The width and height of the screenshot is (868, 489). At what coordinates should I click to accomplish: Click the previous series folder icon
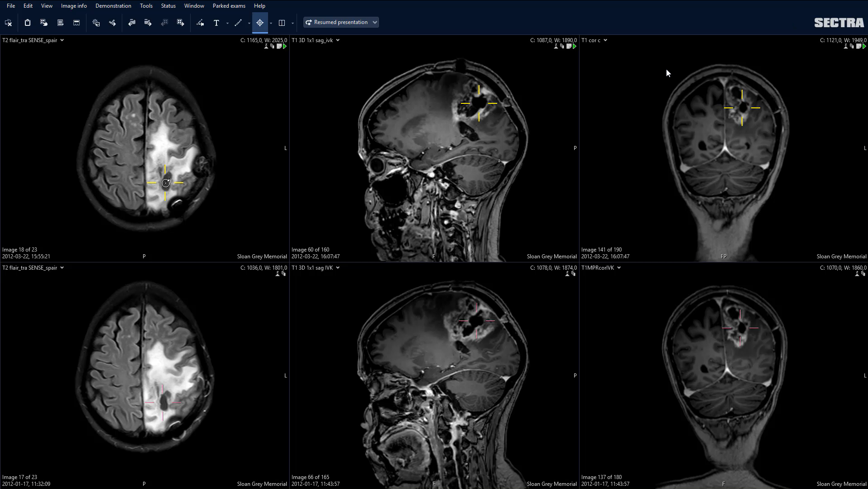(x=132, y=22)
